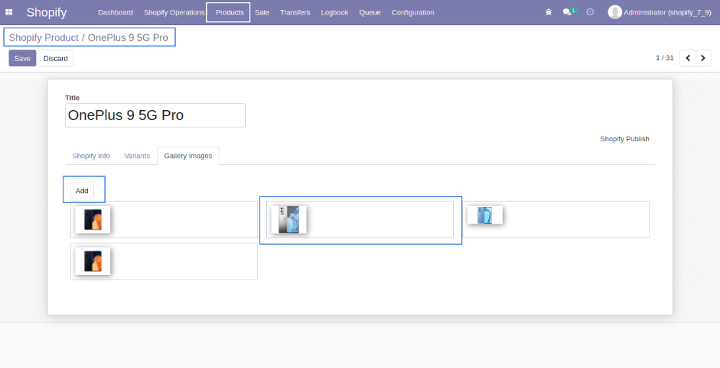Go to the next record arrow
This screenshot has height=368, width=720.
pos(703,58)
